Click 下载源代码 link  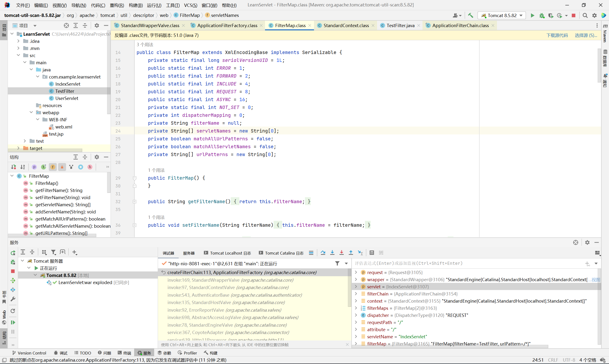557,35
